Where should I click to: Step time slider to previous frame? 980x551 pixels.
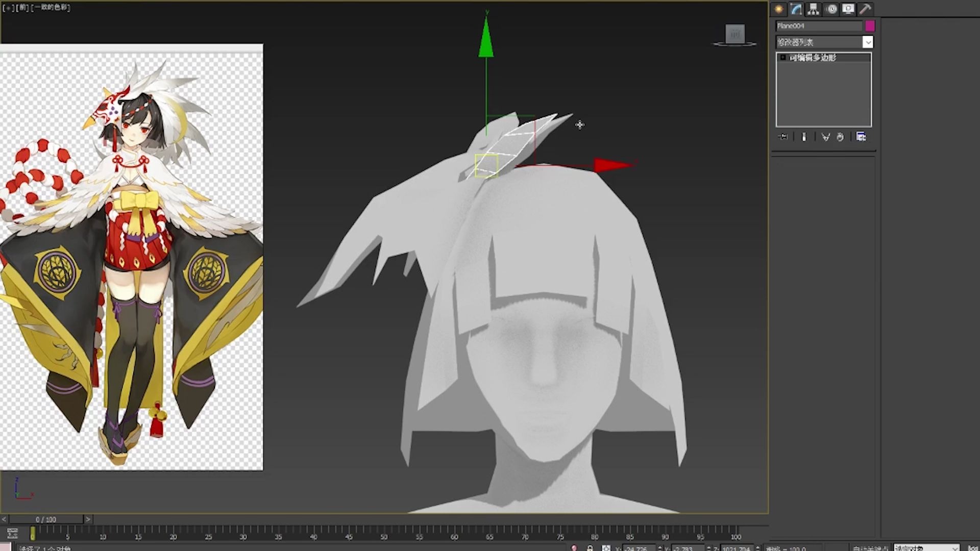4,519
